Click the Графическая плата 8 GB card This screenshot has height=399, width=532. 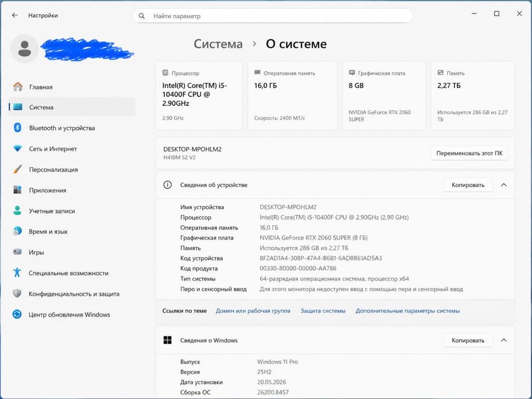384,95
